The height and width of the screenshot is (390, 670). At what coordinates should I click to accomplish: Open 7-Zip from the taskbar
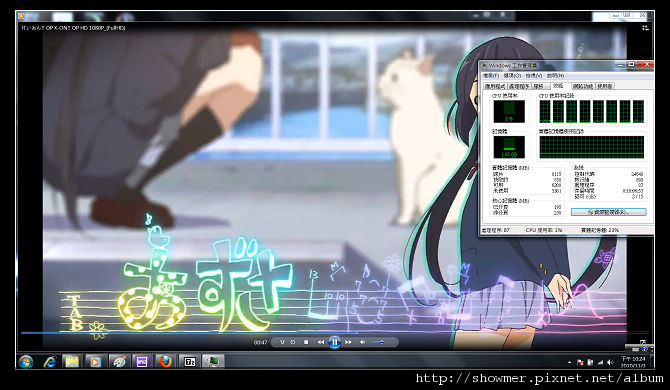click(190, 362)
